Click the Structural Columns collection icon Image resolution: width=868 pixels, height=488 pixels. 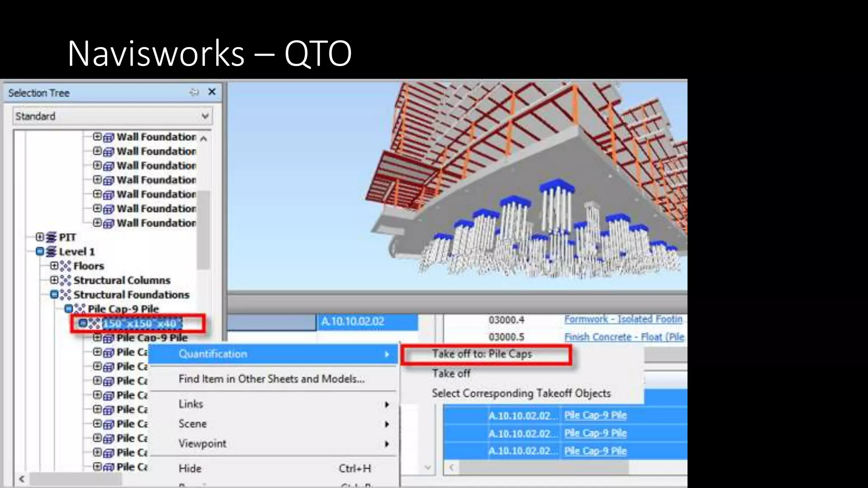(65, 280)
